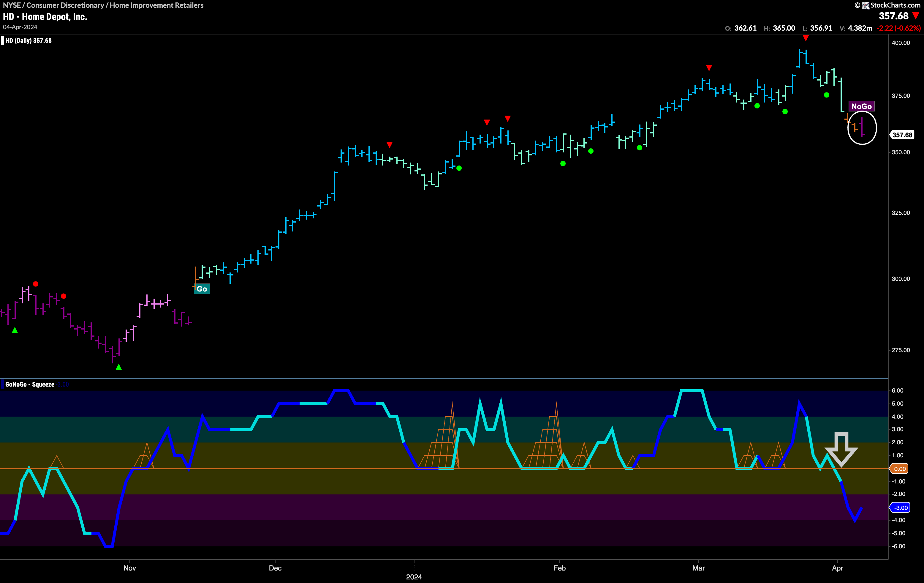This screenshot has width=924, height=583.
Task: Select the second red dot near 295
Action: [x=64, y=296]
